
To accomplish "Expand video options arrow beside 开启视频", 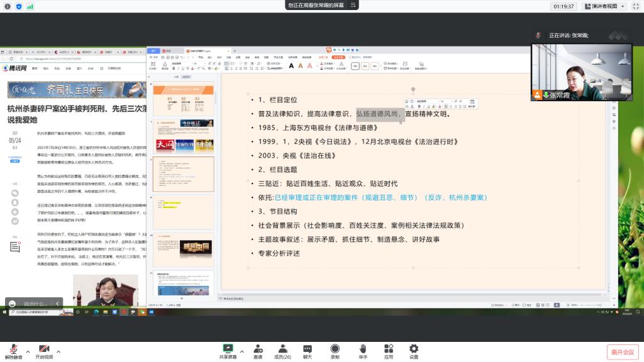I will (x=58, y=350).
